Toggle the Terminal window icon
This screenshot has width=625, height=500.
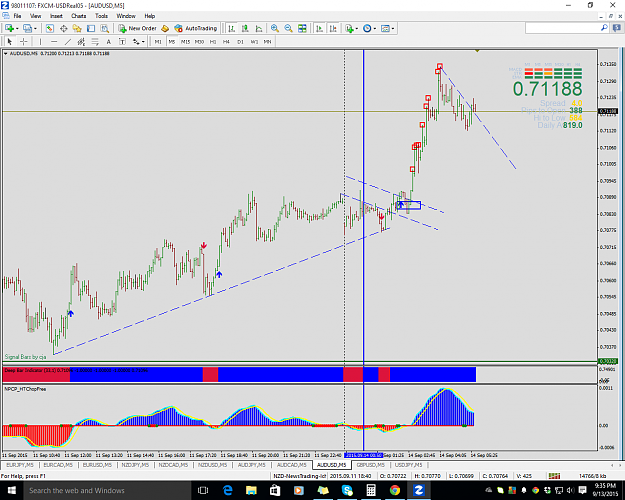[91, 28]
